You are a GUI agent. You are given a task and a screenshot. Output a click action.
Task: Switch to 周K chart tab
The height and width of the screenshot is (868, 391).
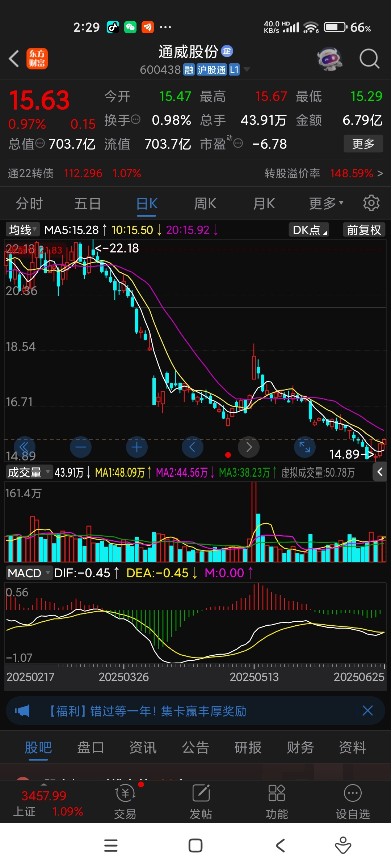pyautogui.click(x=205, y=203)
